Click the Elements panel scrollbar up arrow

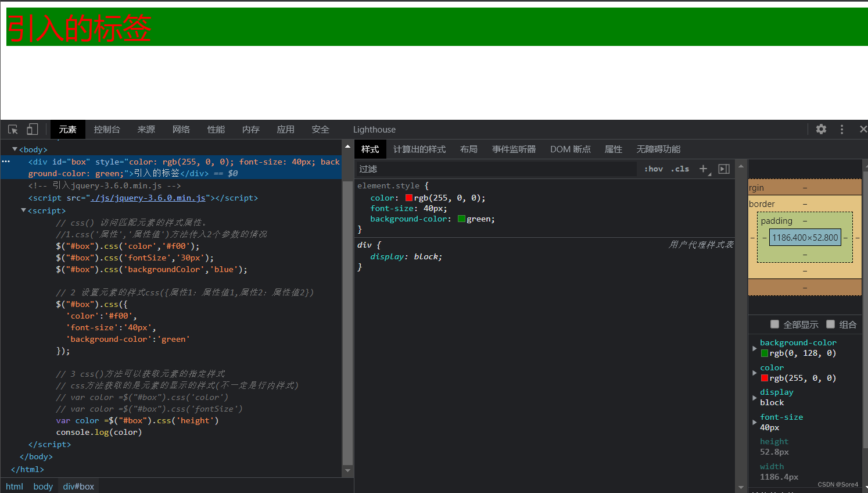click(x=348, y=147)
